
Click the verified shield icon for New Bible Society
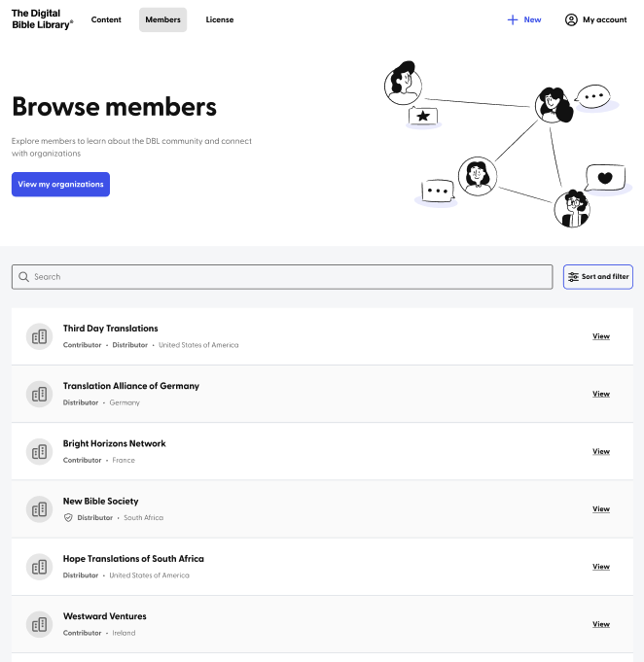tap(68, 517)
